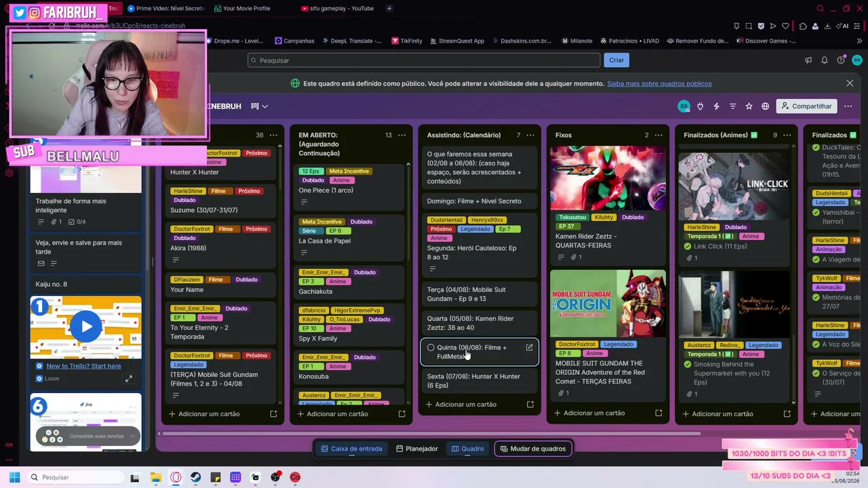Switch to the Planejador tab
Screen dimensions: 868x488
click(417, 449)
